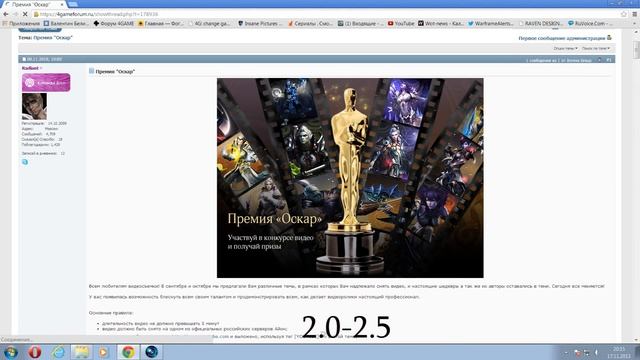Open the Windows Start menu

tap(11, 352)
